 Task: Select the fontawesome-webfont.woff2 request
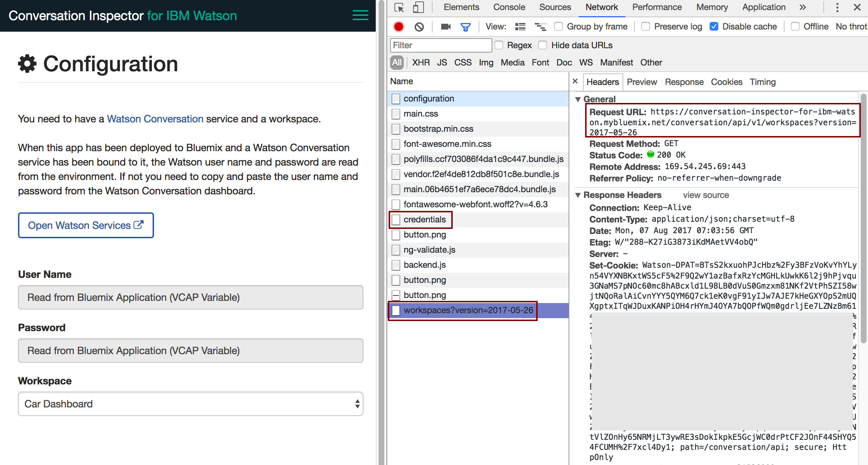point(478,204)
